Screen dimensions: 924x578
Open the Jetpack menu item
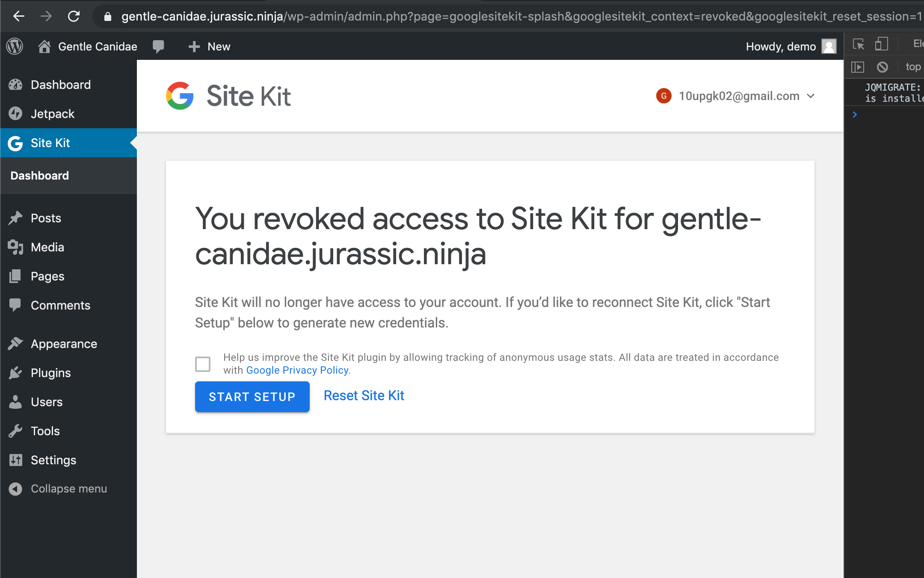pos(68,114)
